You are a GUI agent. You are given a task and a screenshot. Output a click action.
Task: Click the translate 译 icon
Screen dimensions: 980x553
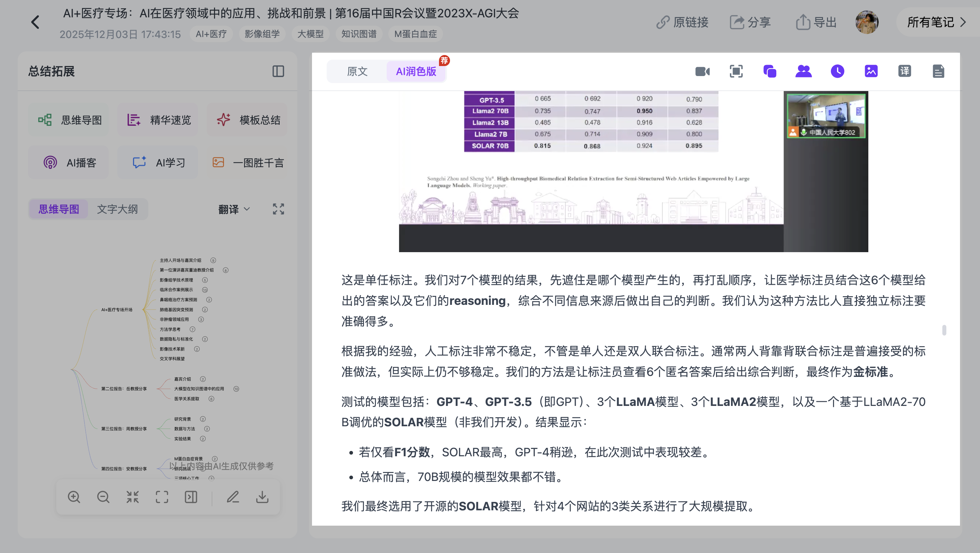pos(905,71)
